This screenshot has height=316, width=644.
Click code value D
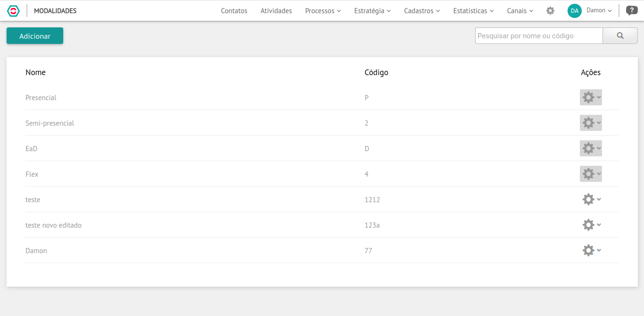pyautogui.click(x=367, y=149)
